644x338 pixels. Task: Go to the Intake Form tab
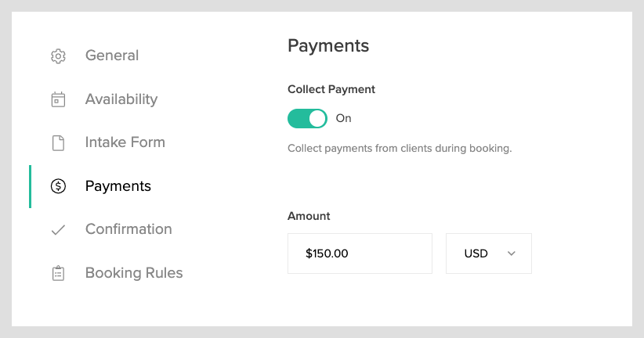(125, 142)
